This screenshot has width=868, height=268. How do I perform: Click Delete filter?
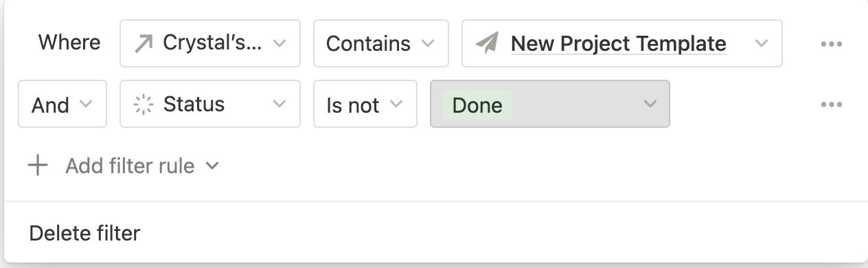(x=84, y=233)
